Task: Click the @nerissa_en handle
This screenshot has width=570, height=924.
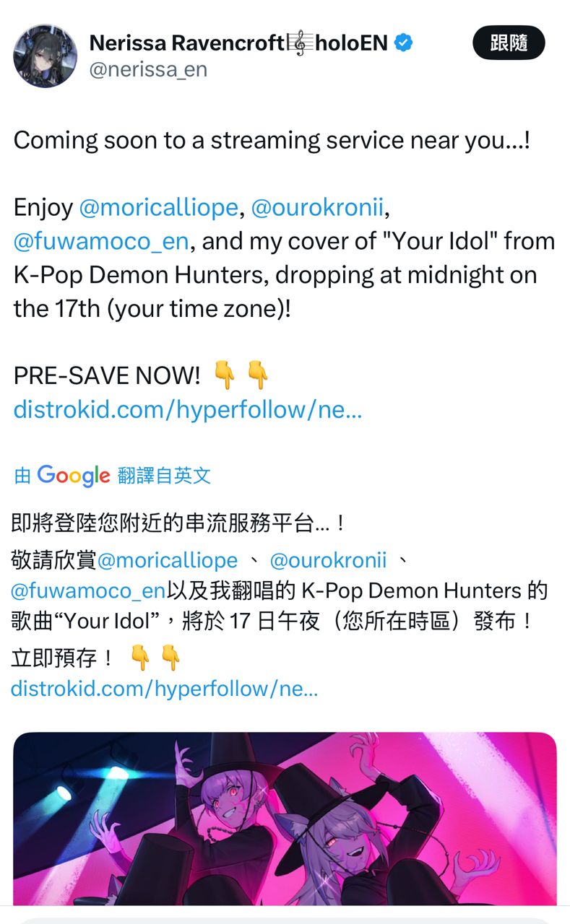Action: [148, 69]
